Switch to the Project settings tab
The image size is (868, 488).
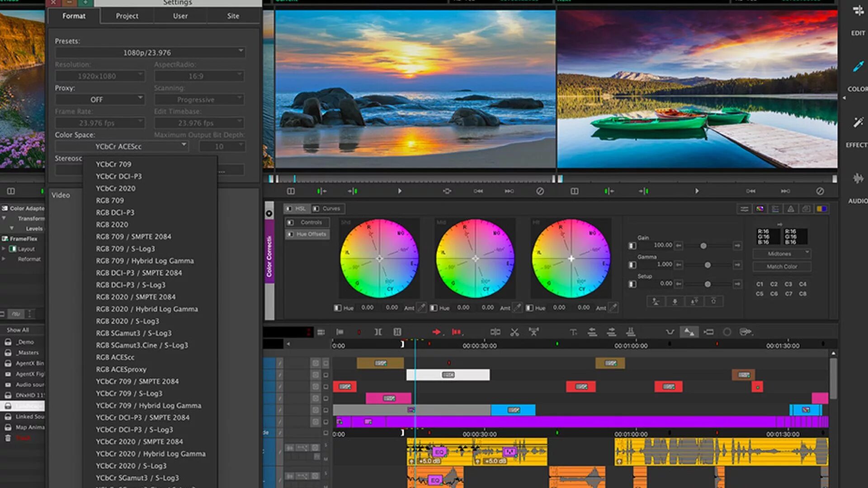point(127,16)
